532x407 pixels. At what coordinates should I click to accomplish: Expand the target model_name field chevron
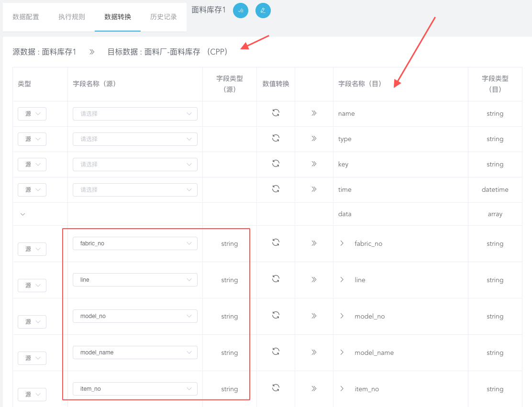[x=342, y=352]
